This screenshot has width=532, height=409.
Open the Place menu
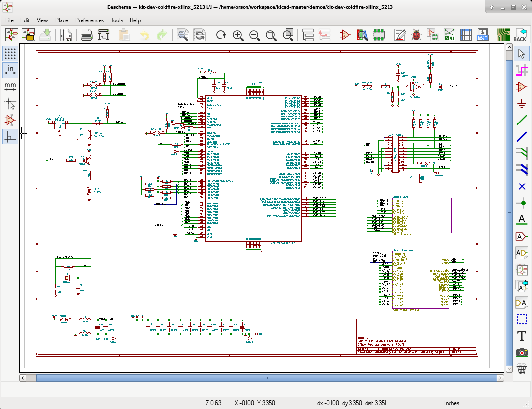[61, 20]
